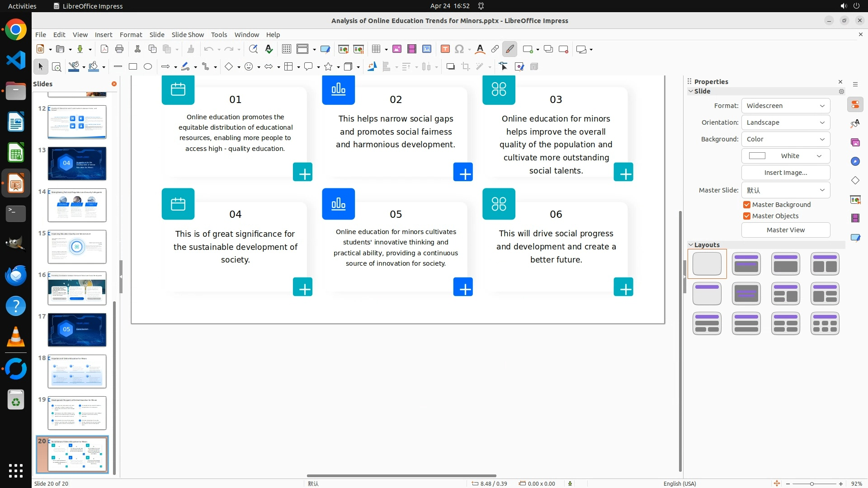The height and width of the screenshot is (488, 868).
Task: Click the Print toolbar icon
Action: 119,49
